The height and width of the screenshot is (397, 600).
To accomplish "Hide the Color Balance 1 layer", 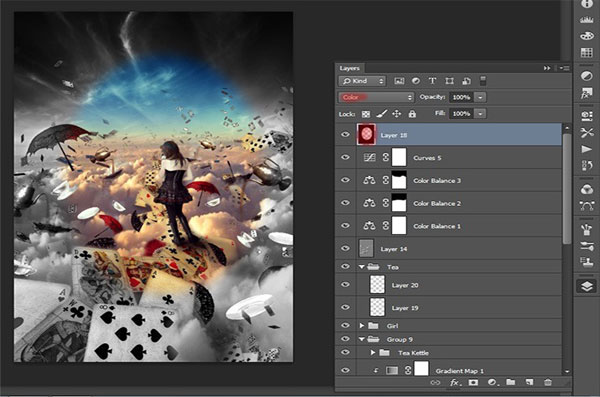I will point(345,225).
